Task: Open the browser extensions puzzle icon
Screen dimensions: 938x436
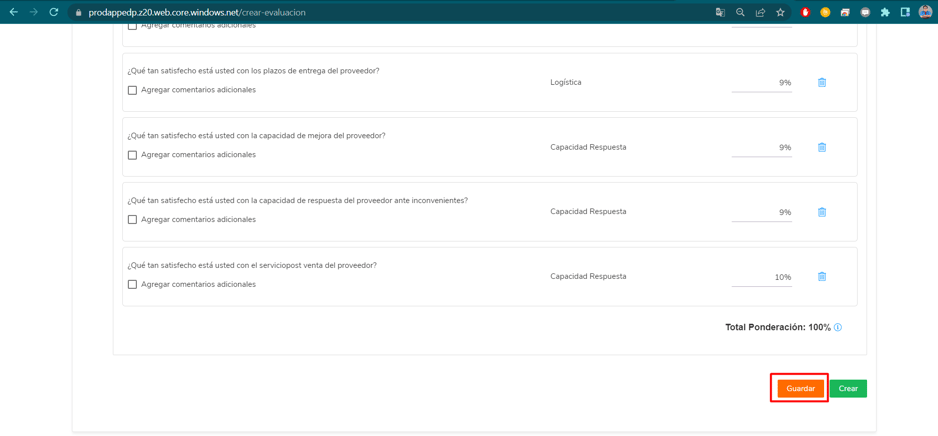Action: 885,12
